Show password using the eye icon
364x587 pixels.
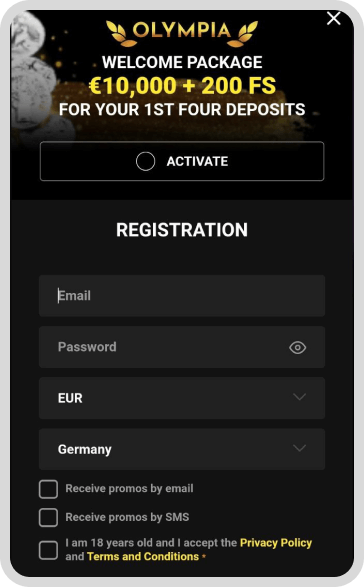(298, 347)
